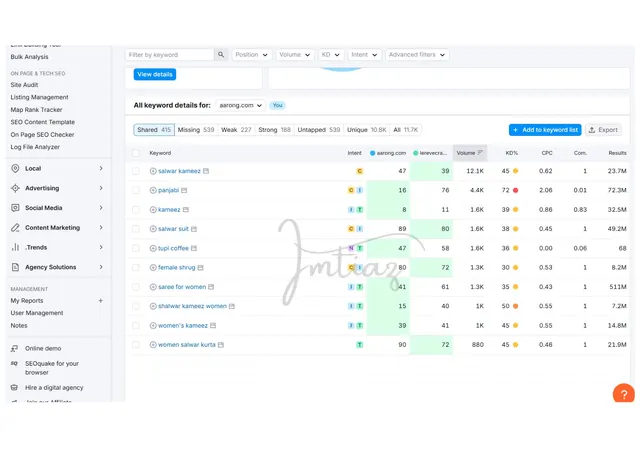
Task: Click inside Filter by keyword field
Action: [169, 55]
